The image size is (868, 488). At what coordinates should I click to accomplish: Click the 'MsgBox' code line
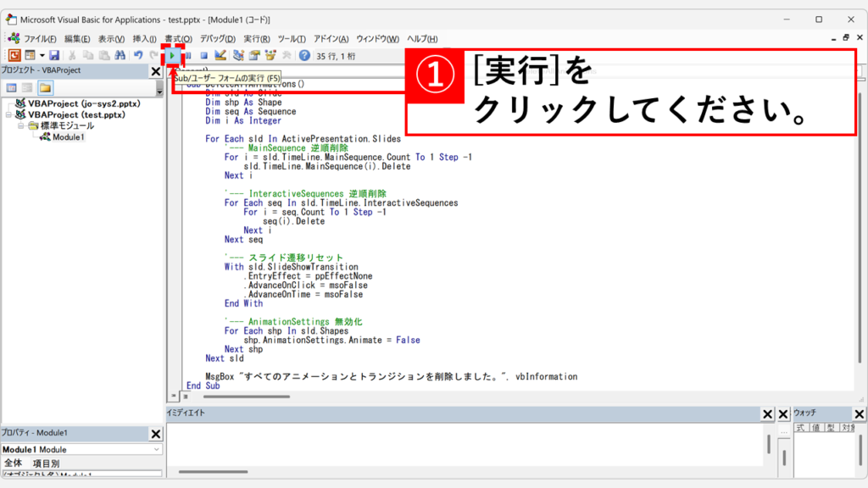392,376
